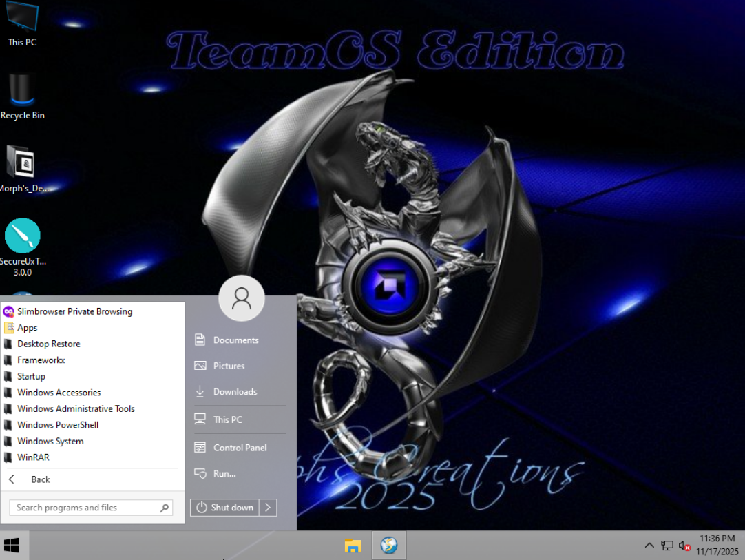Screen dimensions: 745x560
Task: Click the network tray icon
Action: pos(667,546)
